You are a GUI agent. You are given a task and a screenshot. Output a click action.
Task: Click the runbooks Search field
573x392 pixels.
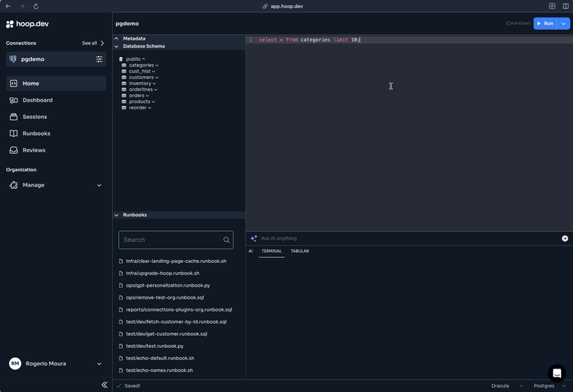pyautogui.click(x=171, y=240)
